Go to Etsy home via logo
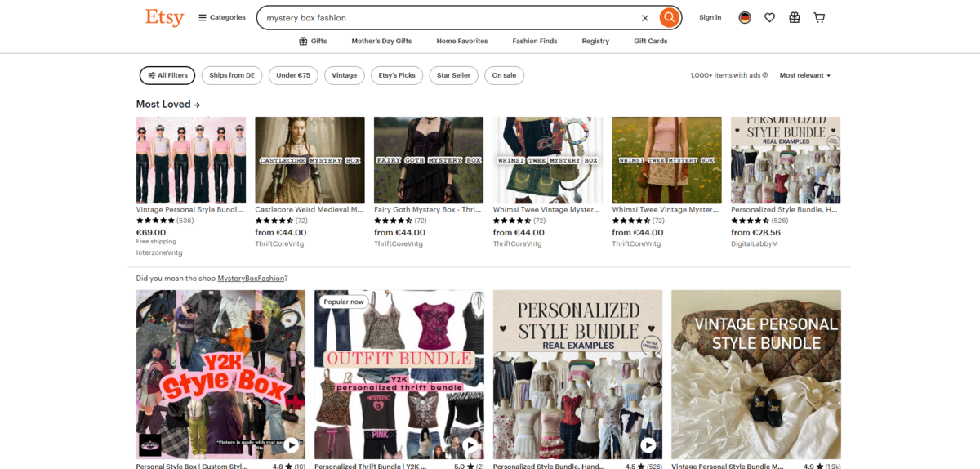 (164, 17)
